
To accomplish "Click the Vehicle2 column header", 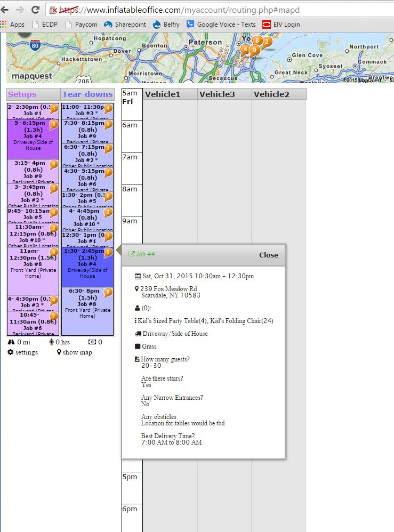I will coord(271,94).
